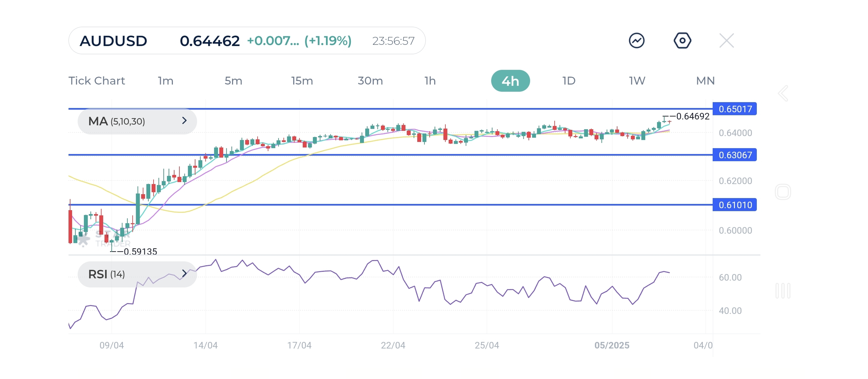The height and width of the screenshot is (379, 868).
Task: Select the MN monthly timeframe
Action: click(x=705, y=81)
